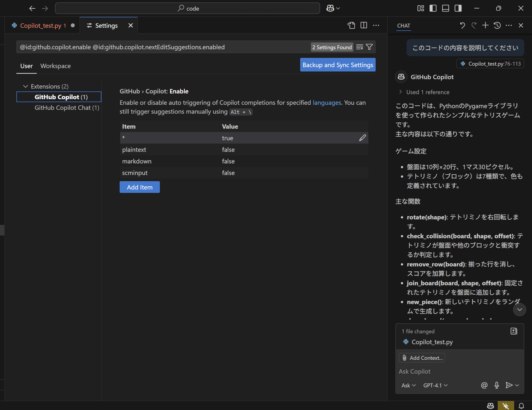The image size is (532, 410).
Task: Click the highlighted status bar icon
Action: pyautogui.click(x=506, y=406)
